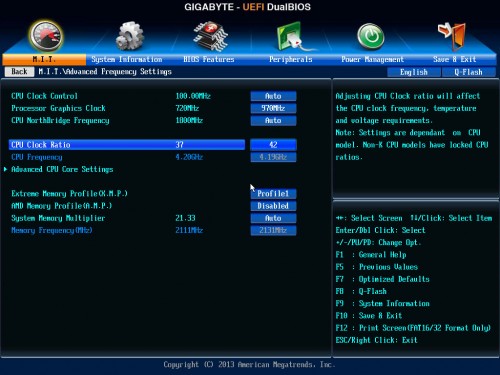Click the 4.20GHz CPU frequency value

tap(189, 157)
